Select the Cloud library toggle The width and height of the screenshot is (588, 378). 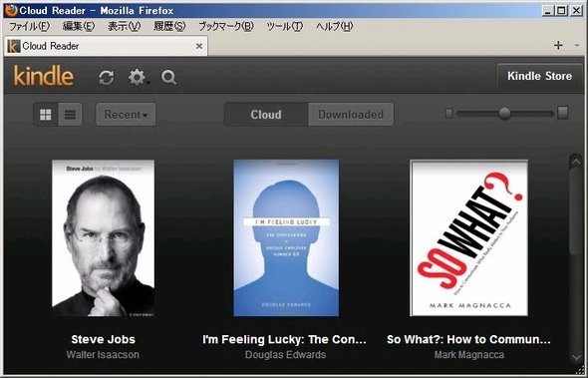pos(266,114)
